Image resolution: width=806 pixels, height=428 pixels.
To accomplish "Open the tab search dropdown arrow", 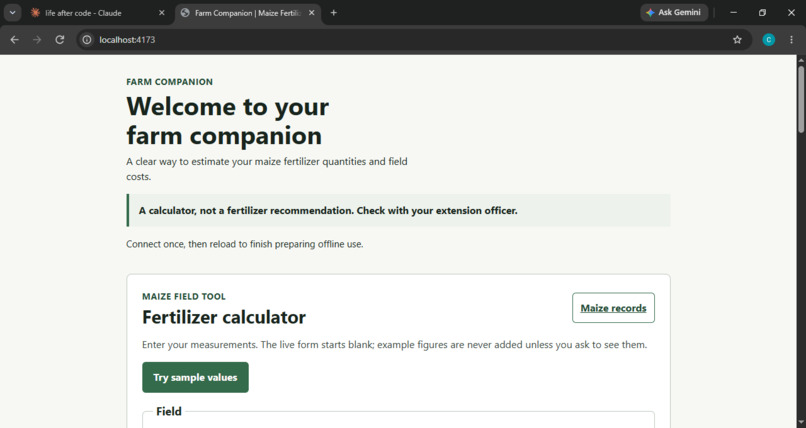I will (x=12, y=13).
